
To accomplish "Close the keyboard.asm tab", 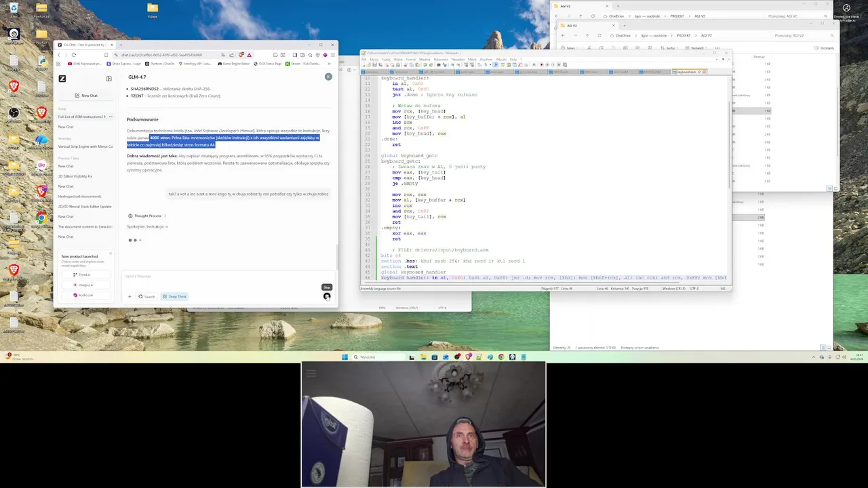I will point(705,71).
